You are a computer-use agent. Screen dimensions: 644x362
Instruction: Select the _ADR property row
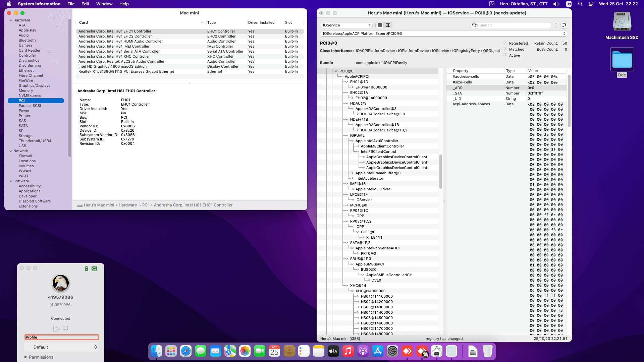(506, 88)
